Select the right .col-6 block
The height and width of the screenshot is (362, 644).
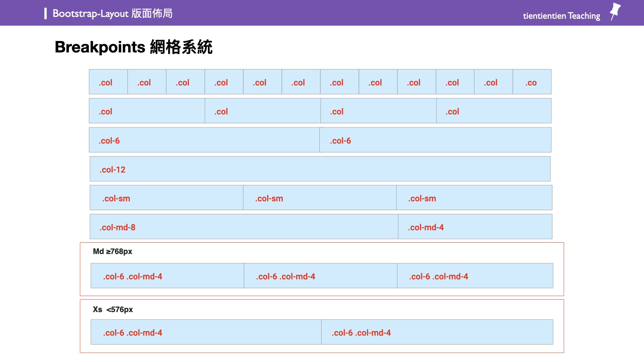pyautogui.click(x=435, y=140)
